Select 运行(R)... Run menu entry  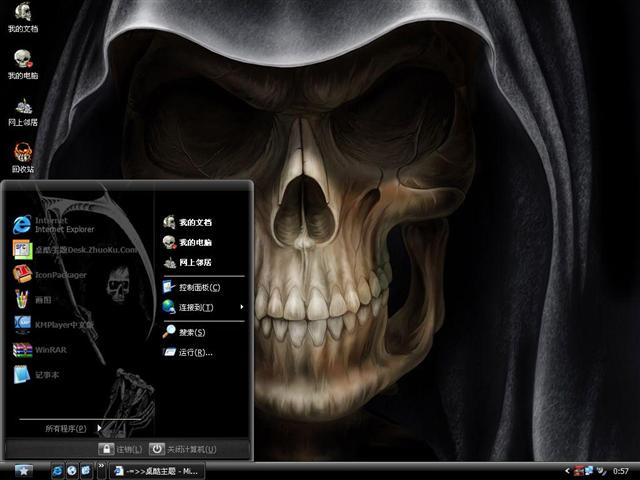pyautogui.click(x=195, y=352)
